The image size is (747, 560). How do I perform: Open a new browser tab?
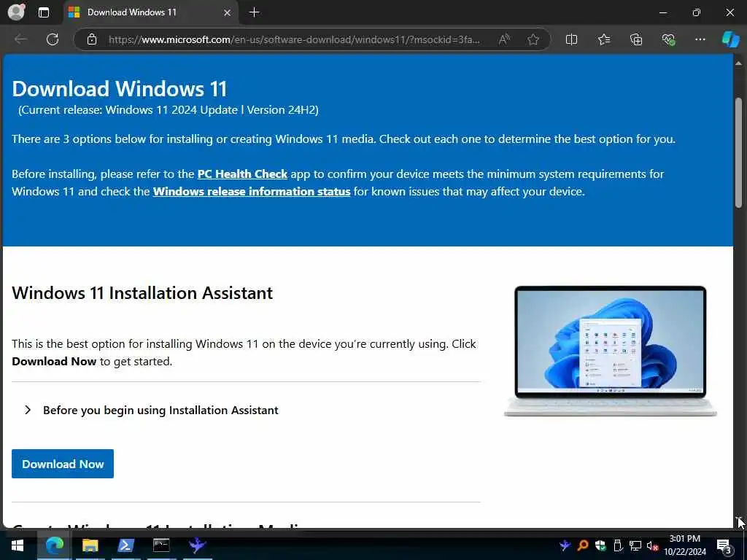click(255, 12)
